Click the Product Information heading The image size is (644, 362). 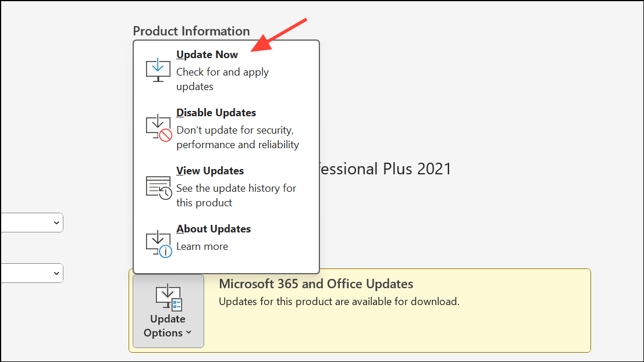tap(191, 31)
